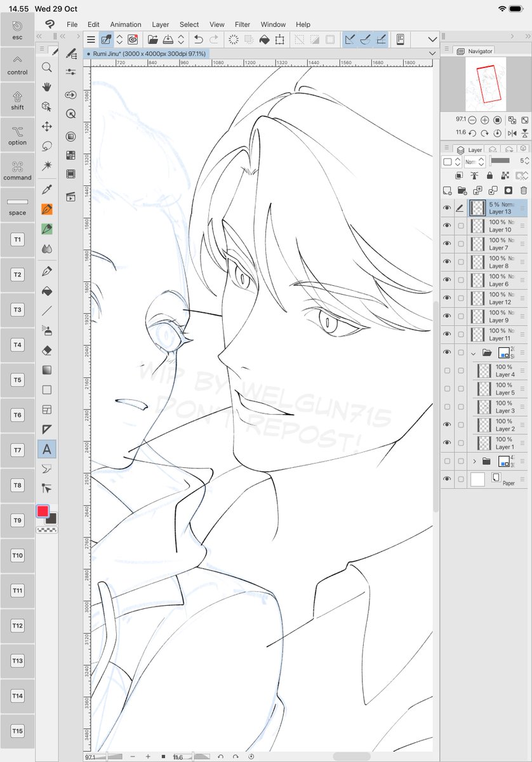The width and height of the screenshot is (532, 762).
Task: Select the Text tool marked A
Action: pos(46,449)
